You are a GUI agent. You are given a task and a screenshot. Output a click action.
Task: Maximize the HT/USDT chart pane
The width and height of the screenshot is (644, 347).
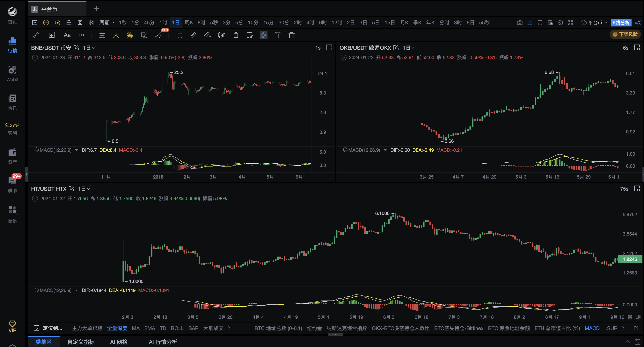click(x=637, y=188)
